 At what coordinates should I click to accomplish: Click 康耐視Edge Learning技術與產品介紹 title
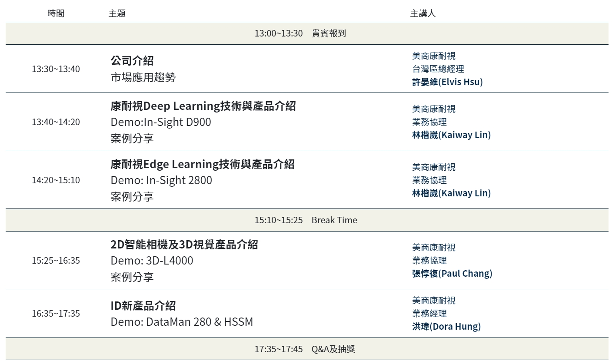coord(203,164)
